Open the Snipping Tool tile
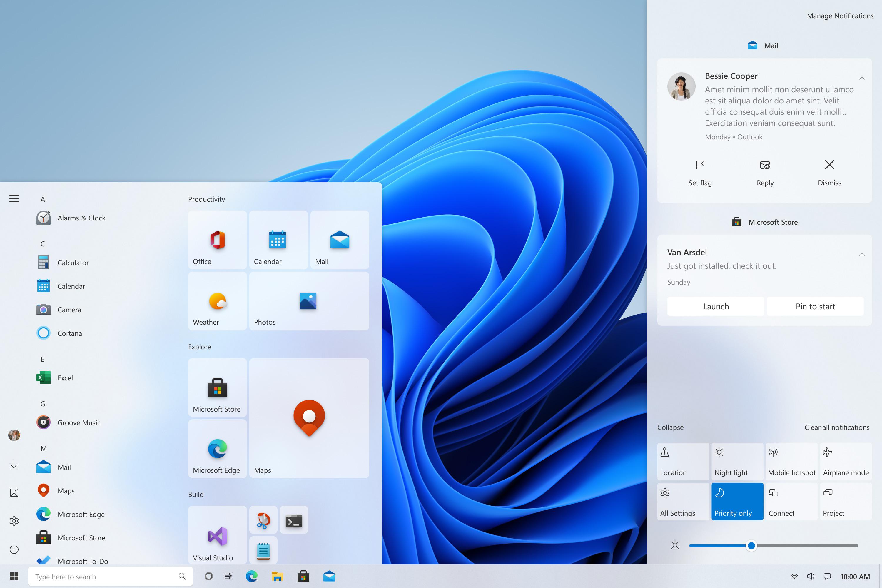Screen dimensions: 882x588 pyautogui.click(x=263, y=520)
